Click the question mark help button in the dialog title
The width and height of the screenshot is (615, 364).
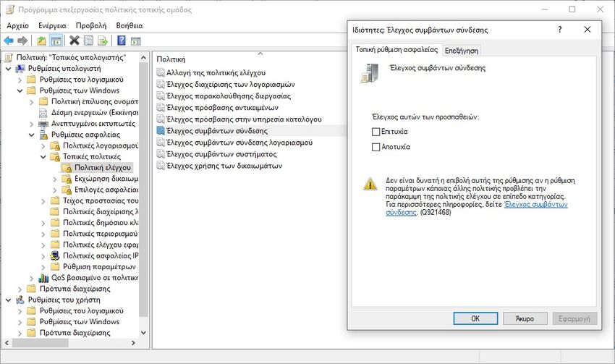(x=560, y=30)
